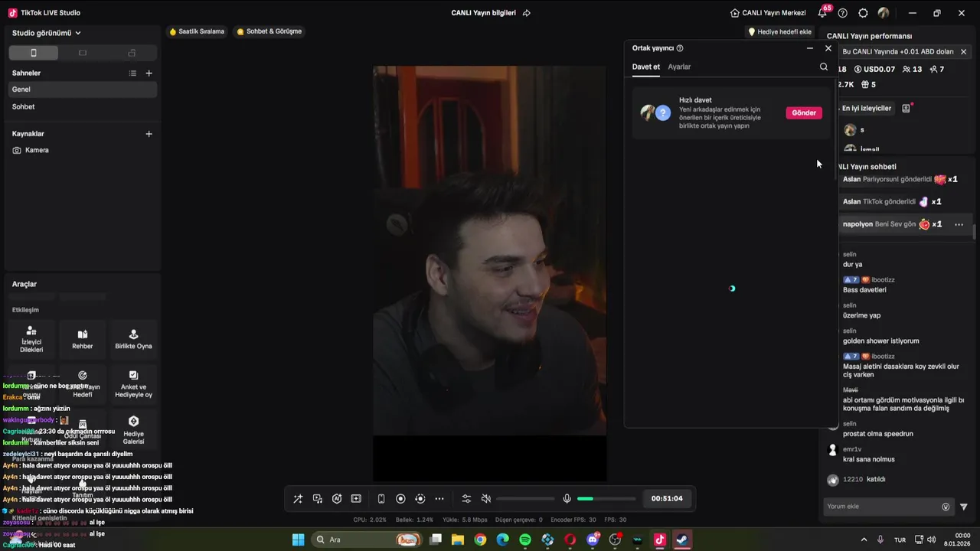The height and width of the screenshot is (551, 980).
Task: Share via the arrow beside CANLI Yayın bilgileri
Action: point(527,13)
